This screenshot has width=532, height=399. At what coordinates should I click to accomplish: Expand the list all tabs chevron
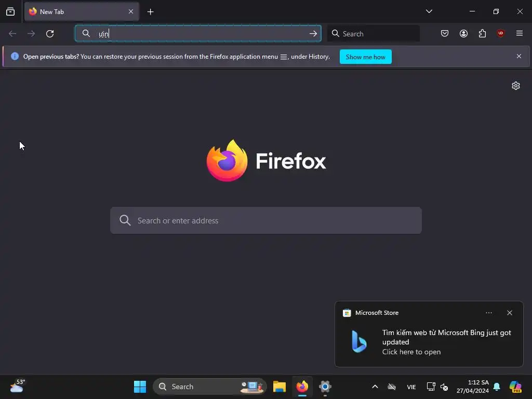(x=429, y=11)
